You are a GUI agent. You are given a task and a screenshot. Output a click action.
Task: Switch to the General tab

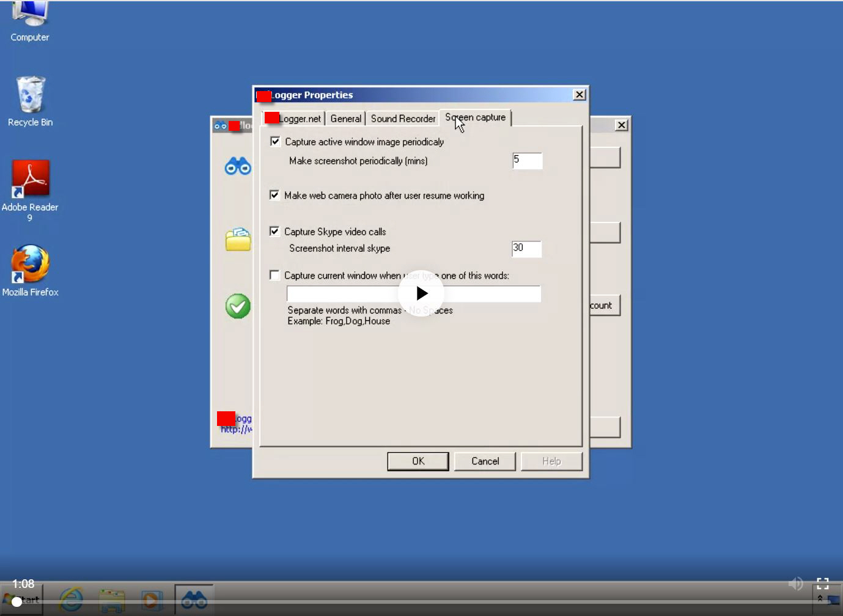coord(345,119)
